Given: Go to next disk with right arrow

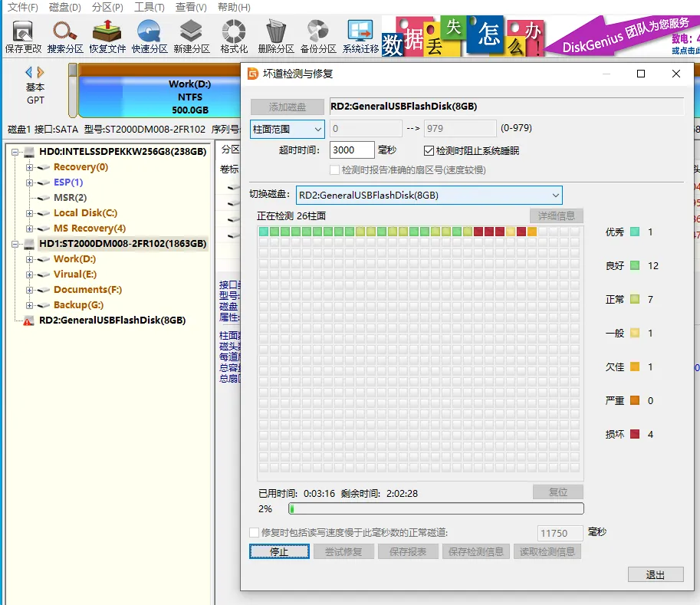Looking at the screenshot, I should pos(41,72).
